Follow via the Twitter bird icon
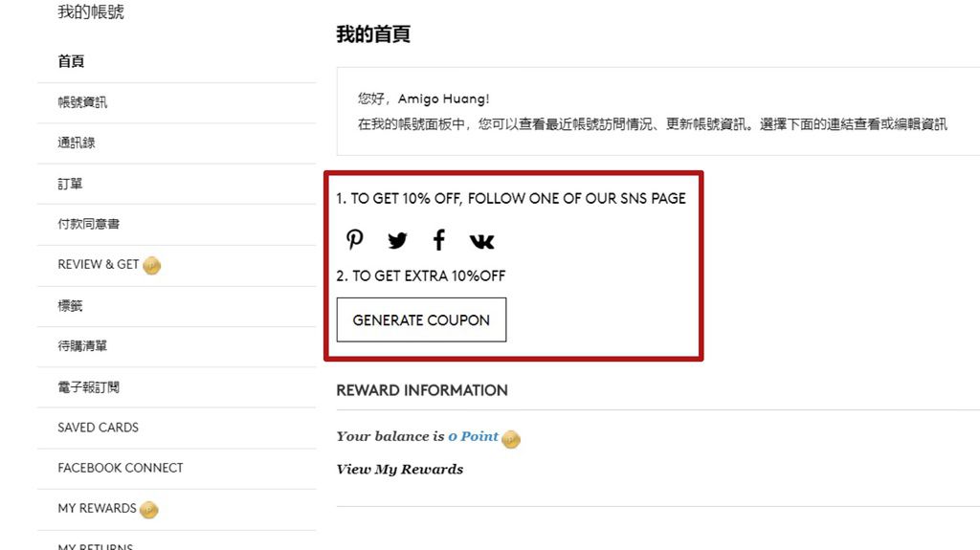The image size is (980, 550). click(x=397, y=240)
